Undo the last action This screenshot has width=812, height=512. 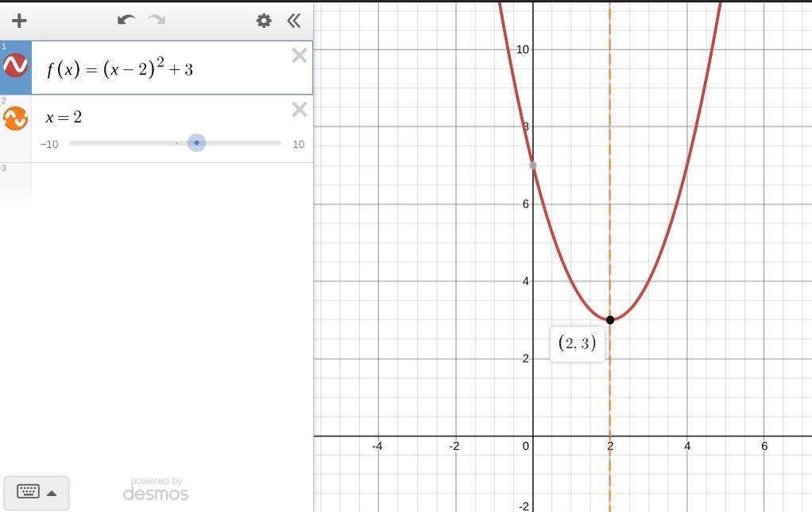click(126, 20)
